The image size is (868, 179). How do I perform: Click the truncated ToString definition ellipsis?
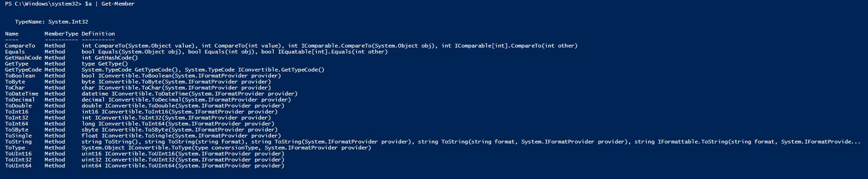(856, 142)
